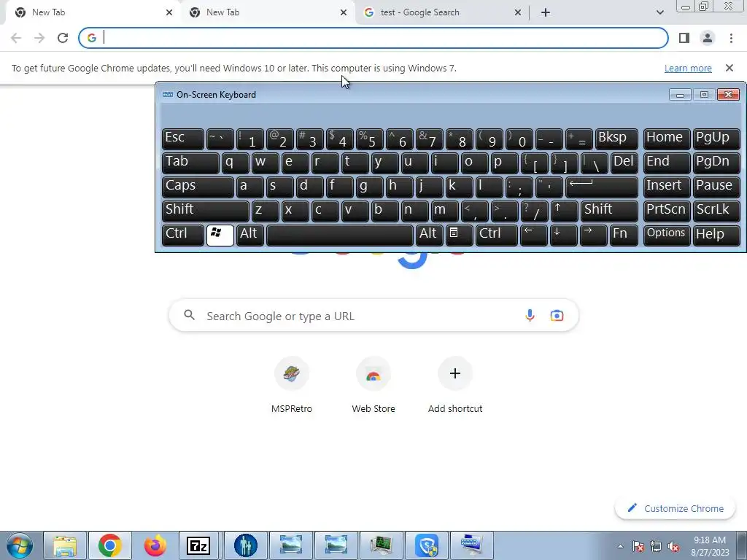
Task: Tap the down arrow key on the keyboard
Action: (x=564, y=236)
